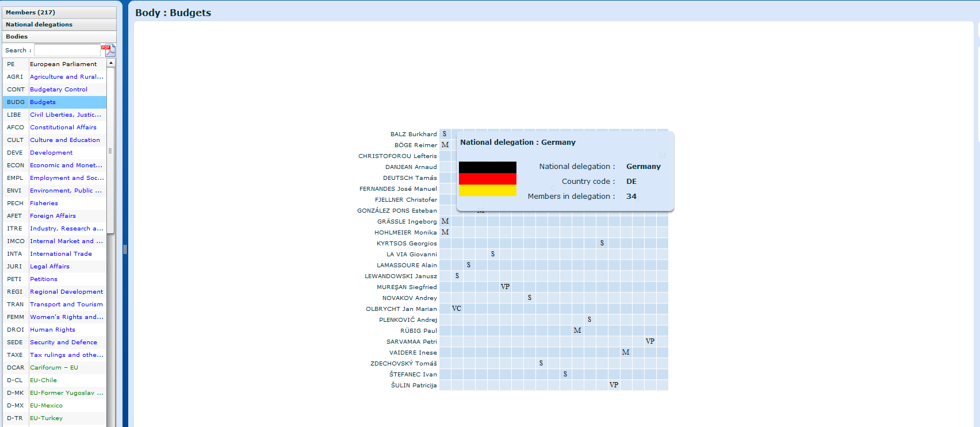Viewport: 980px width, 427px height.
Task: Click the S cell for BALZ Burkhard
Action: point(445,134)
